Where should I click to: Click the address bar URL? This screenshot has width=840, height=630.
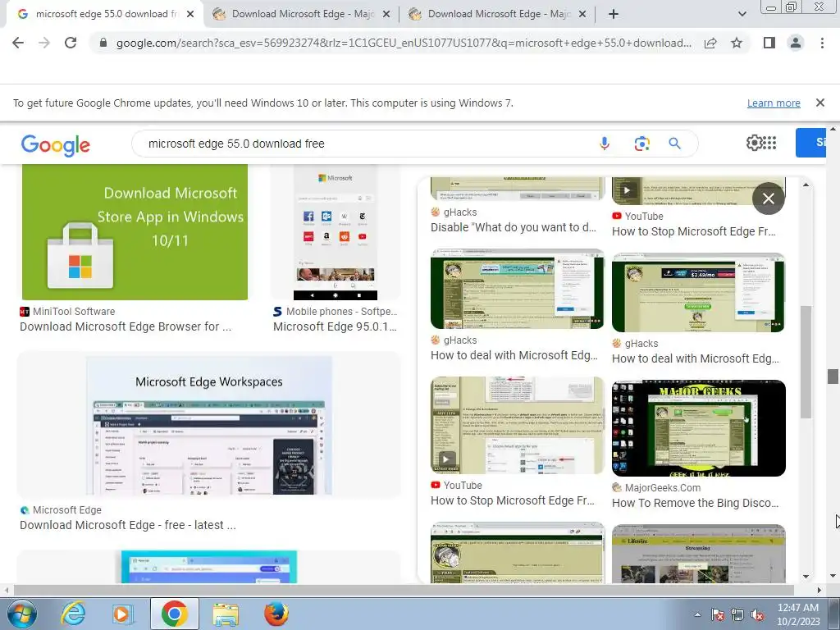pyautogui.click(x=404, y=43)
